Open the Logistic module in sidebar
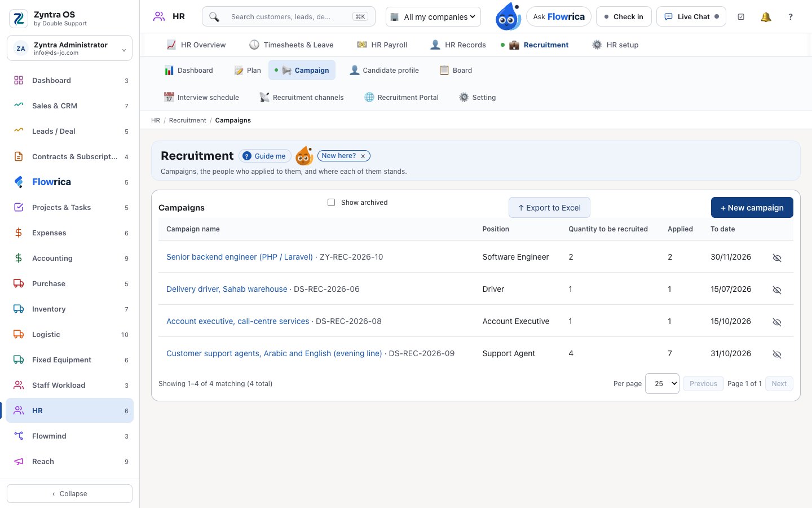The height and width of the screenshot is (508, 812). pyautogui.click(x=70, y=335)
